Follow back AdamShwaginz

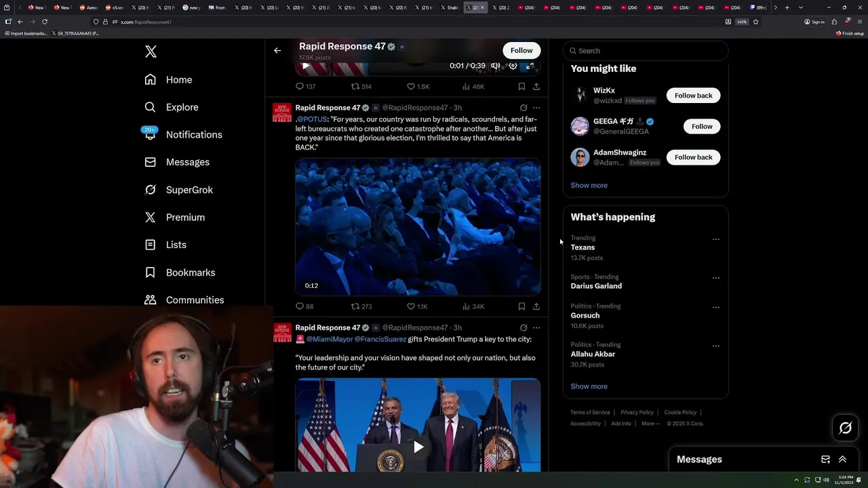pos(693,157)
